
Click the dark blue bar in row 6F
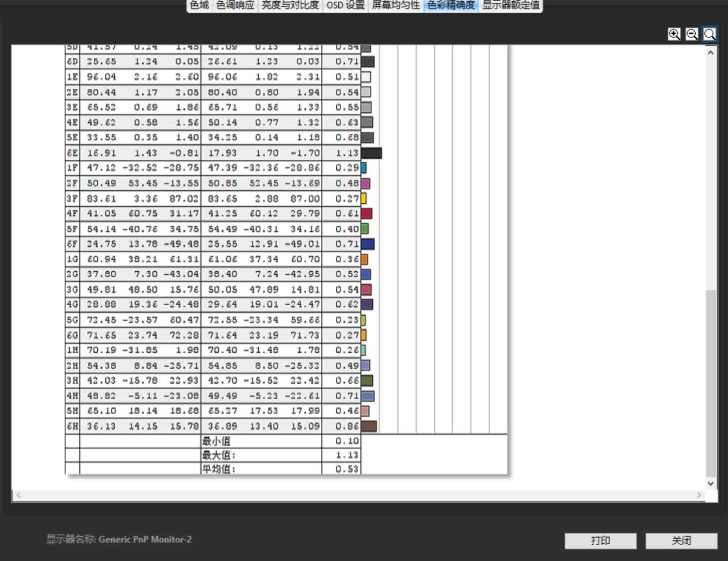click(368, 244)
